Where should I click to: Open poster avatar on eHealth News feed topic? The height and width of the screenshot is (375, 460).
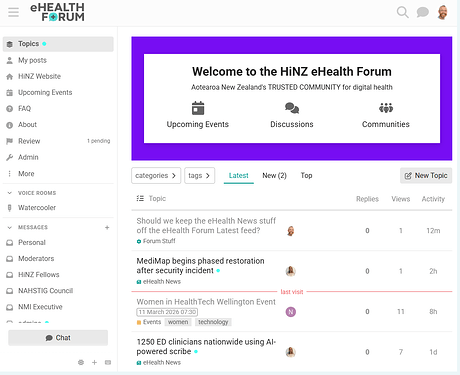(x=291, y=231)
